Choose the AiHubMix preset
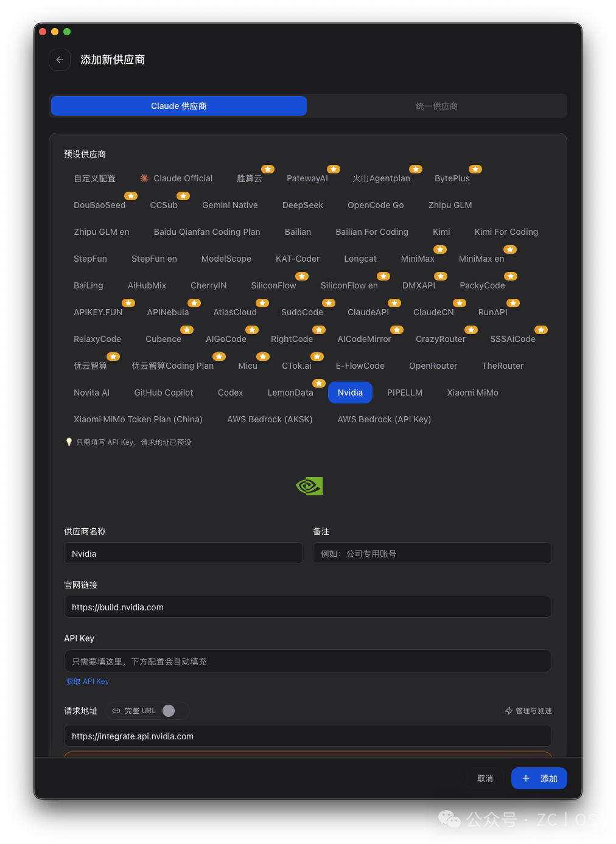The width and height of the screenshot is (616, 844). (147, 285)
